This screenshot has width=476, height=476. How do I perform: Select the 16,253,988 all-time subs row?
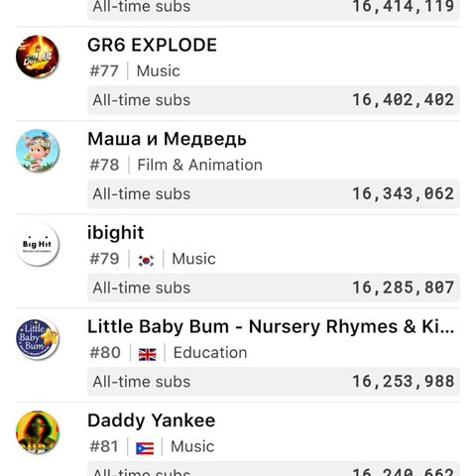[x=274, y=382]
